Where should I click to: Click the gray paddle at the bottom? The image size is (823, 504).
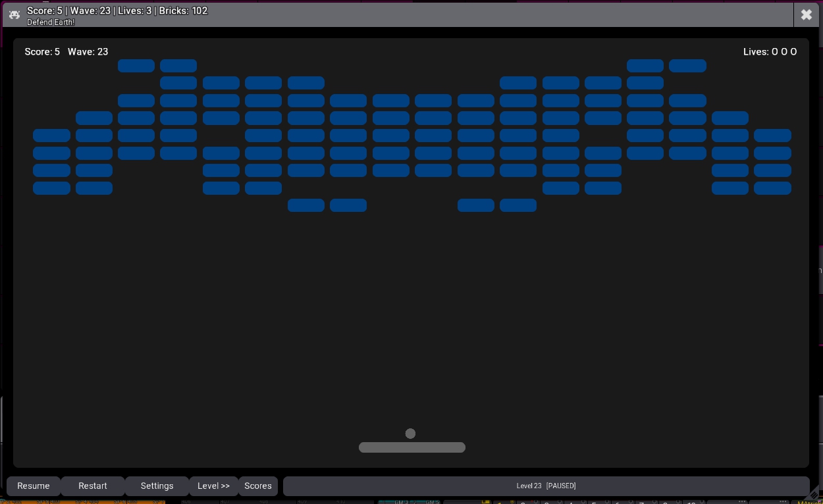(x=412, y=447)
